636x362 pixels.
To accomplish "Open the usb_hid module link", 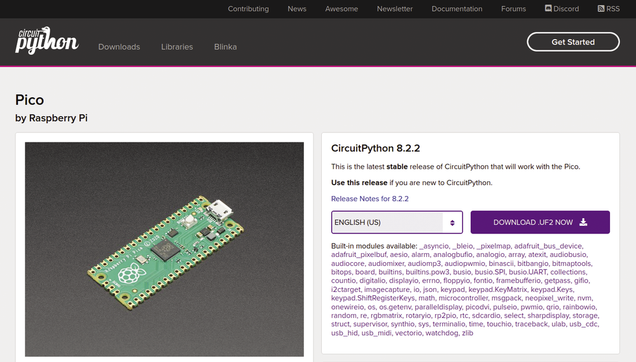I will 344,333.
